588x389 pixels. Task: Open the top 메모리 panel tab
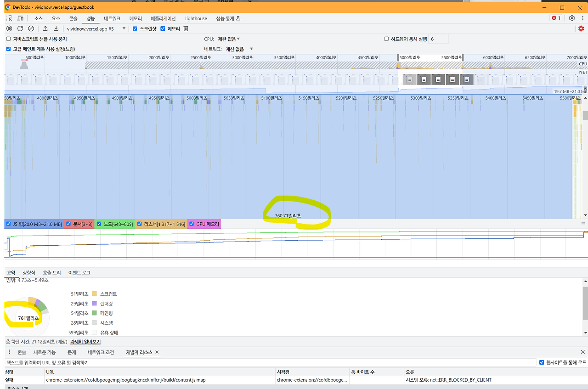tap(136, 18)
